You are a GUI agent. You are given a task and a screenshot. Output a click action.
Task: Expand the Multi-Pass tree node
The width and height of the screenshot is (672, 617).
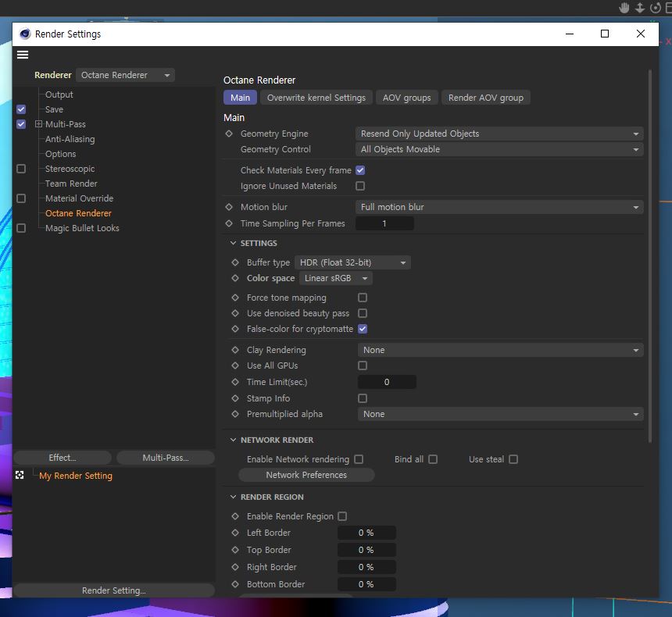click(38, 124)
